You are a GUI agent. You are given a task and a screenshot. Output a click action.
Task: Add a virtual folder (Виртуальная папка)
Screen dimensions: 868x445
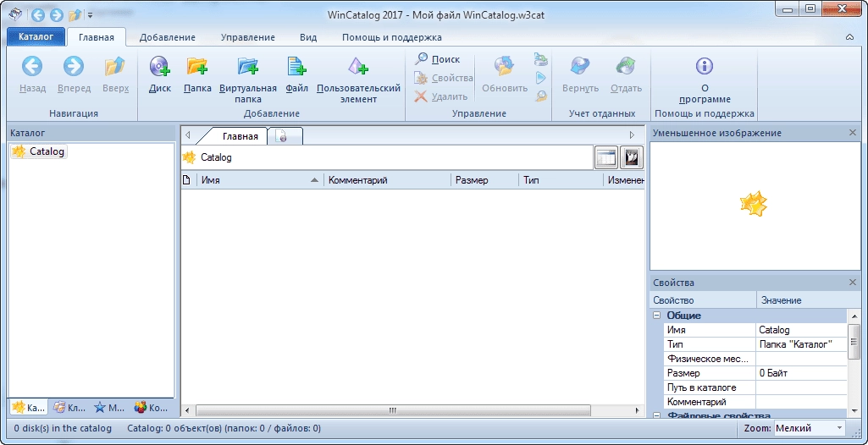(248, 67)
